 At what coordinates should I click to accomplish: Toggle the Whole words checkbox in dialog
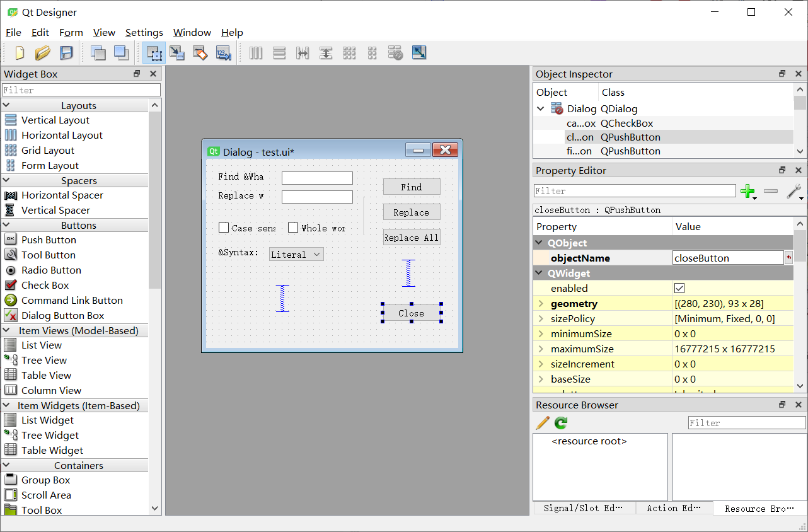tap(293, 228)
